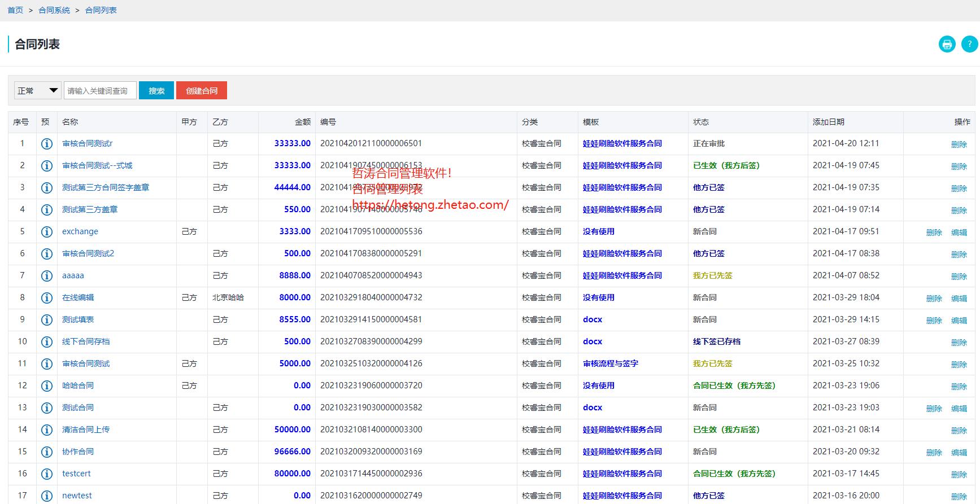
Task: Show info icon for 线下合同存档 row
Action: (x=47, y=342)
